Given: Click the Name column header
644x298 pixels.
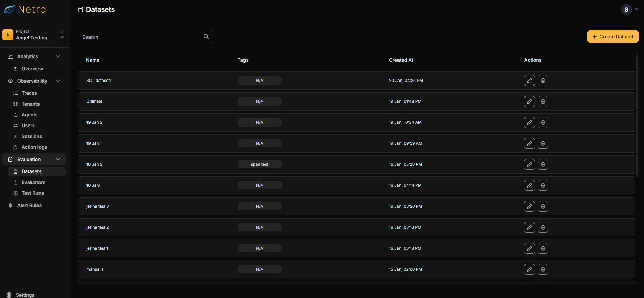Looking at the screenshot, I should (x=93, y=60).
